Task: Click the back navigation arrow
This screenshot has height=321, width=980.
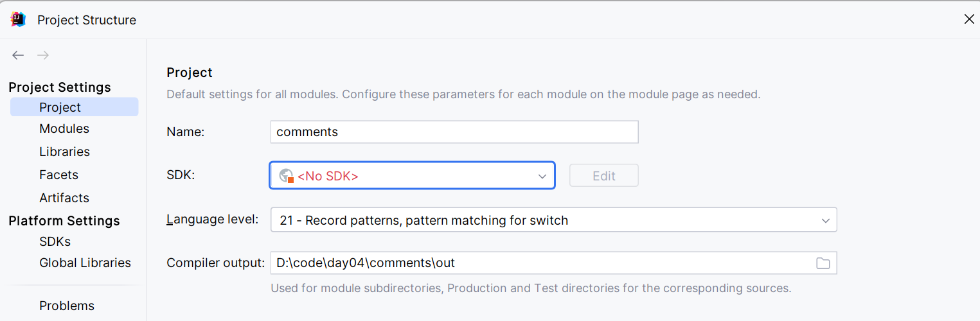Action: (x=18, y=56)
